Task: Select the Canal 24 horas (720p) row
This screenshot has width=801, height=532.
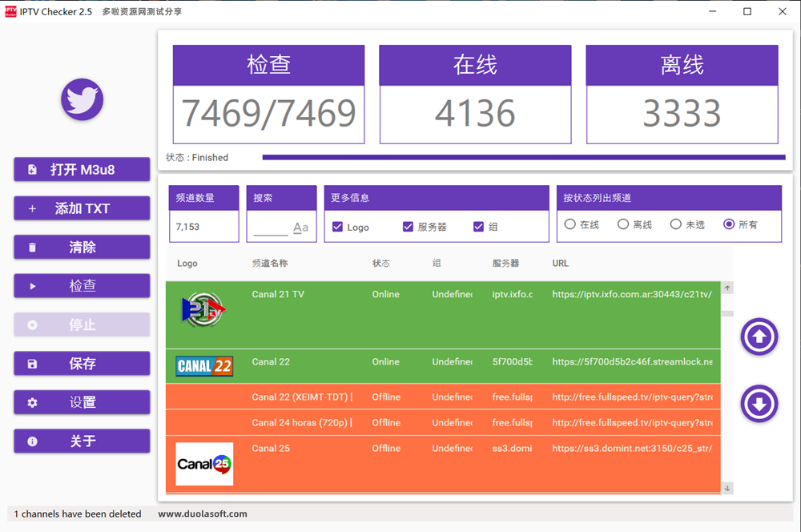Action: (443, 423)
